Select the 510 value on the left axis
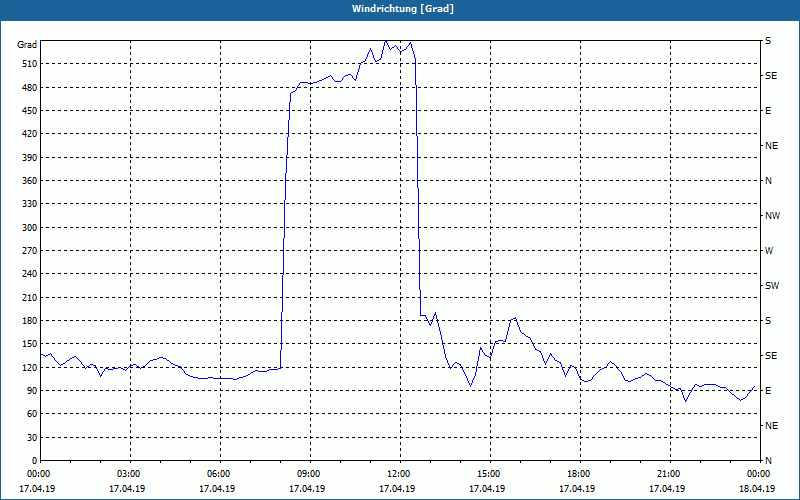This screenshot has height=500, width=800. pos(29,64)
